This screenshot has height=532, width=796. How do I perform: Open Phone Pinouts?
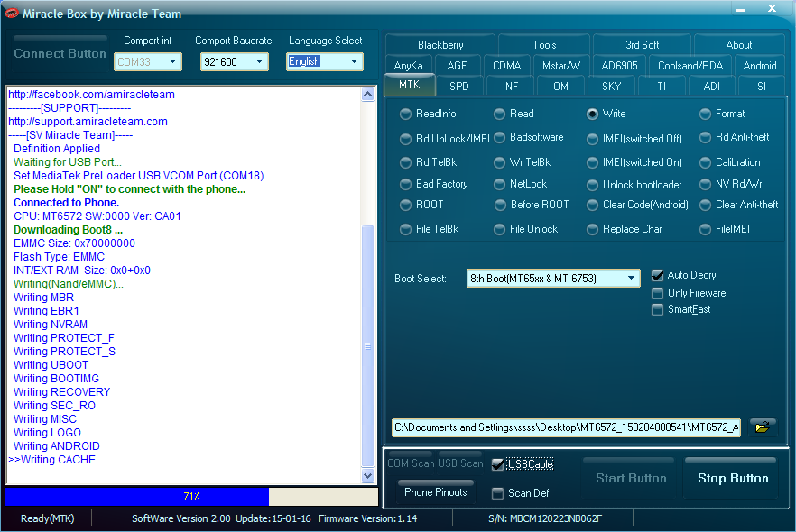point(436,492)
